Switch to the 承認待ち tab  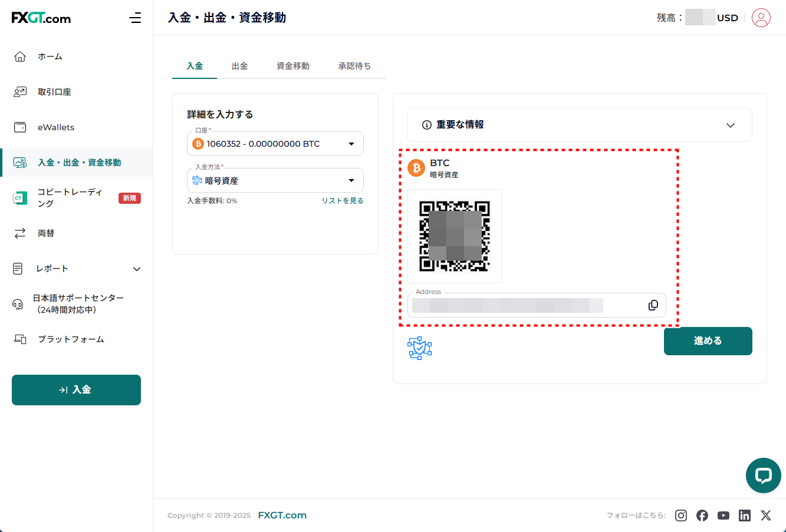354,66
